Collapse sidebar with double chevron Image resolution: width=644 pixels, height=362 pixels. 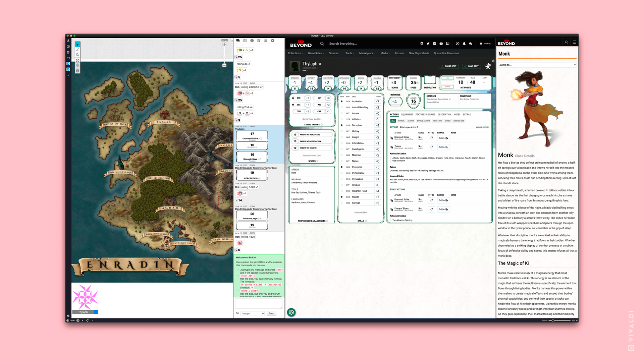[493, 61]
